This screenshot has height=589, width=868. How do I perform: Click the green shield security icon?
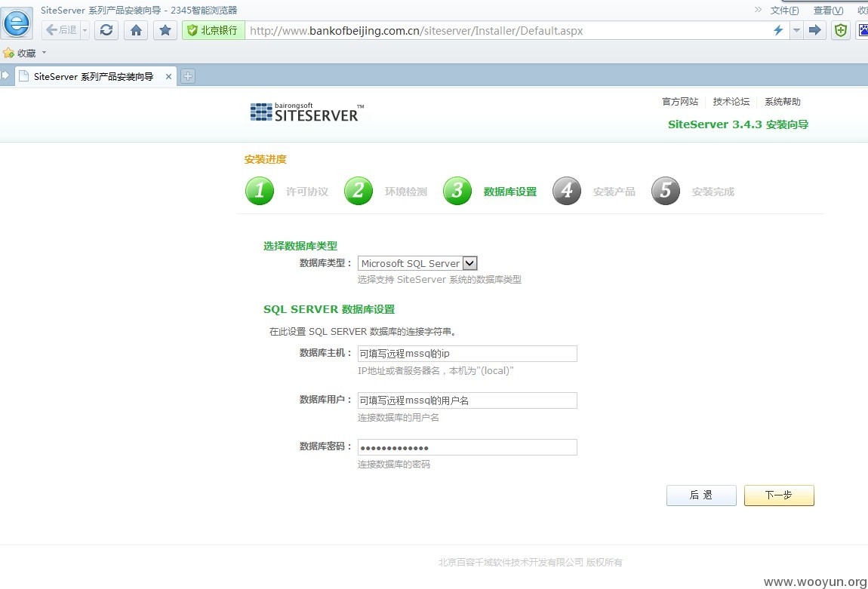click(841, 30)
